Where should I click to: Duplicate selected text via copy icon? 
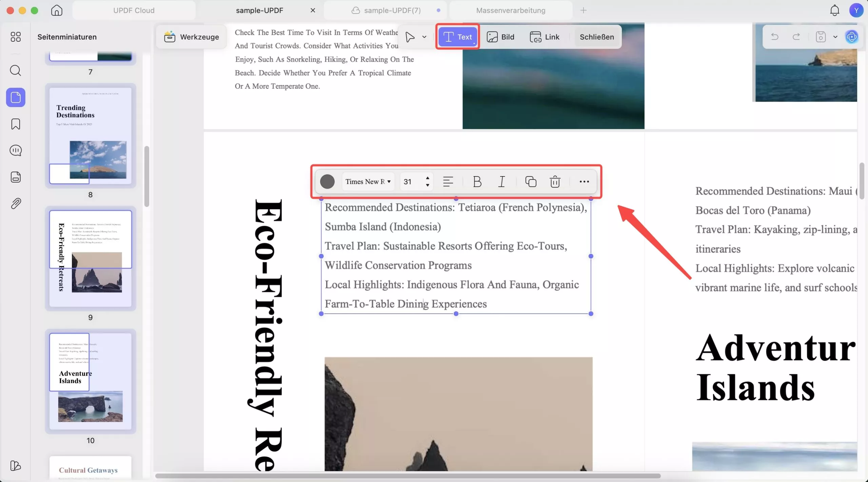[530, 182]
